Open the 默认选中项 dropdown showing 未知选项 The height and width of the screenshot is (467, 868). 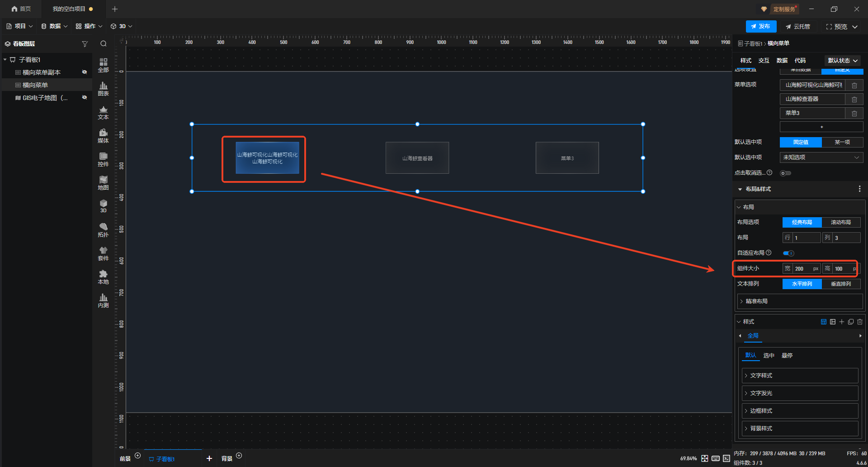coord(821,157)
